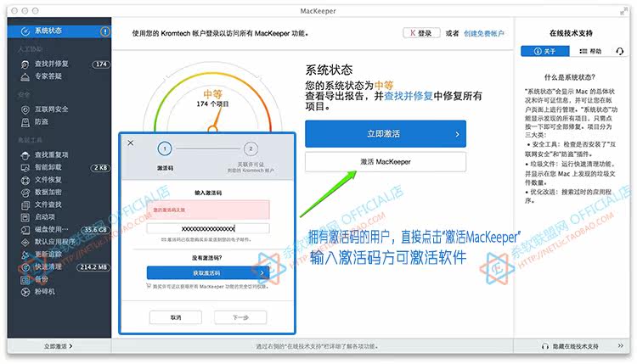Open 默认应用程序 default apps tool
637x364 pixels.
point(59,242)
